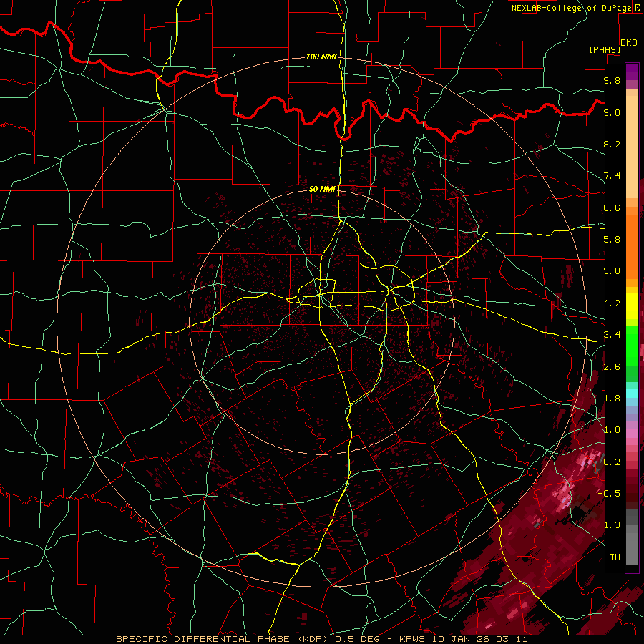The width and height of the screenshot is (644, 644).
Task: Pick the orange band of the color scale
Action: (x=632, y=246)
